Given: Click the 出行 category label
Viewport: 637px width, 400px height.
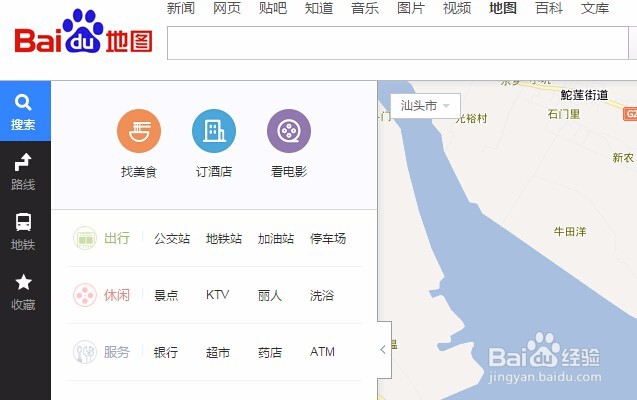Looking at the screenshot, I should (117, 238).
